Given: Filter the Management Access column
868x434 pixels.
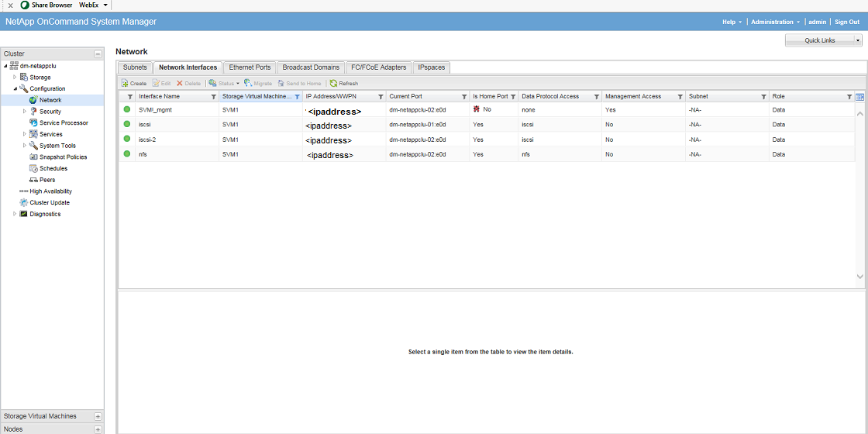Looking at the screenshot, I should pyautogui.click(x=680, y=96).
